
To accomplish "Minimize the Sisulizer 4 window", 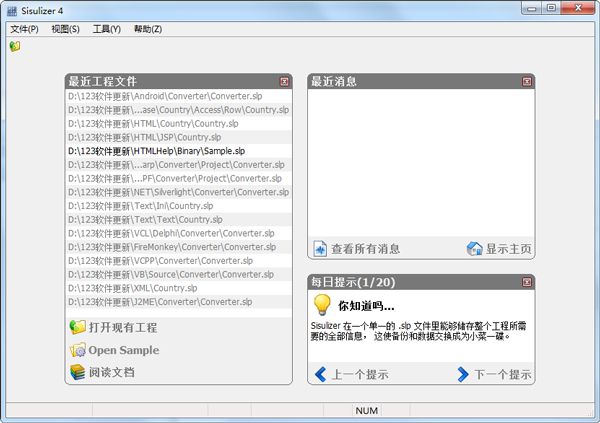I will click(x=532, y=8).
